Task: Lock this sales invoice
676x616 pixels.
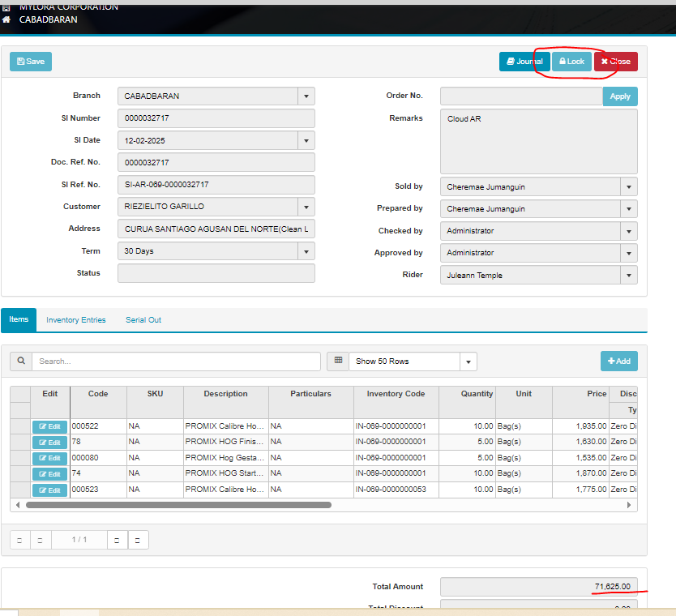Action: pos(571,62)
